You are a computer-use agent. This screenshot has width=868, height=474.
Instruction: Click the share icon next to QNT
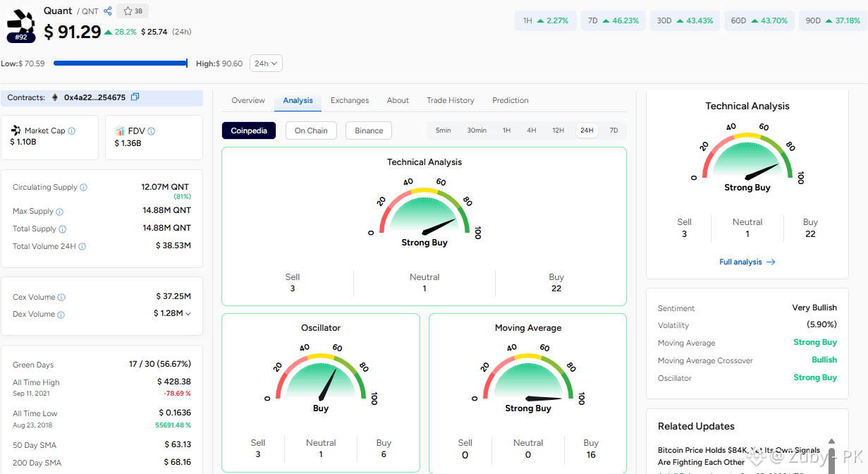(108, 11)
